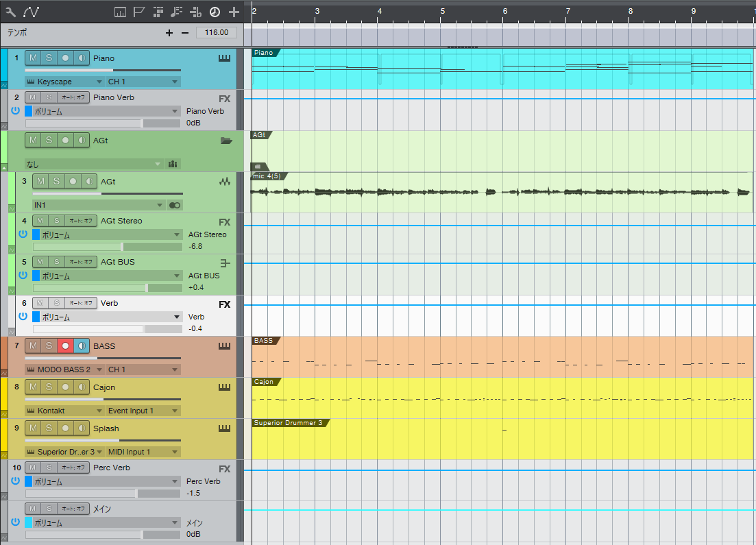Toggle the power button on Perc Verb track
The image size is (756, 545).
[16, 481]
